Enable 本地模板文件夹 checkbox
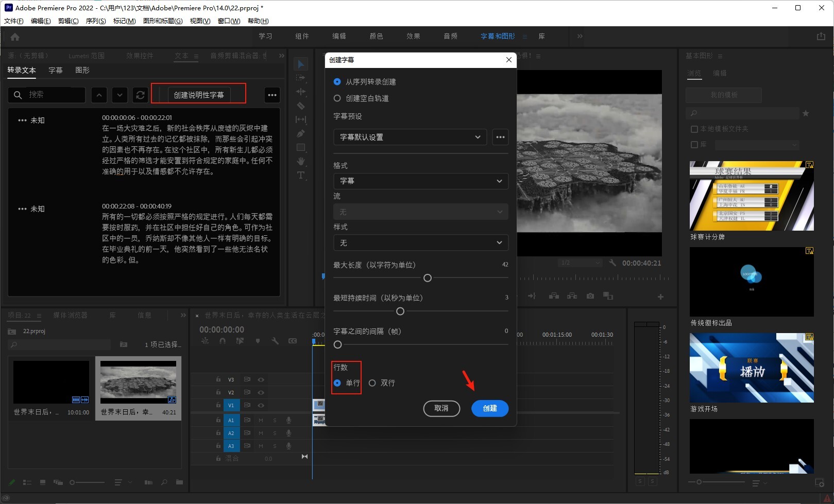The height and width of the screenshot is (504, 834). 694,129
